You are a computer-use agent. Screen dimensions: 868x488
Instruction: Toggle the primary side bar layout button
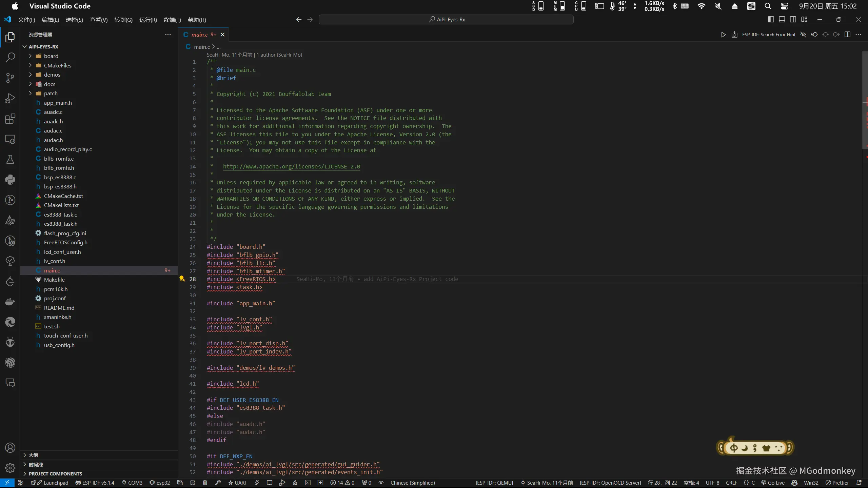click(x=771, y=20)
